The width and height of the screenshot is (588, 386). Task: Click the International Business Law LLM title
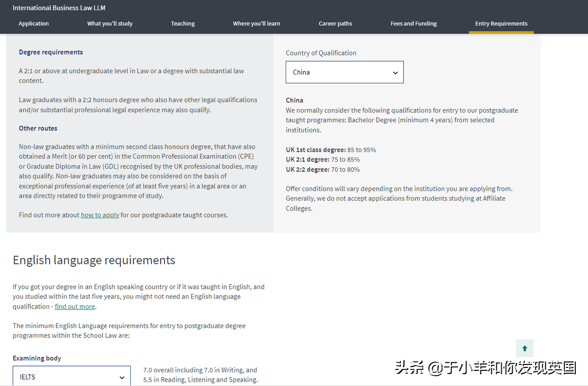tap(59, 8)
